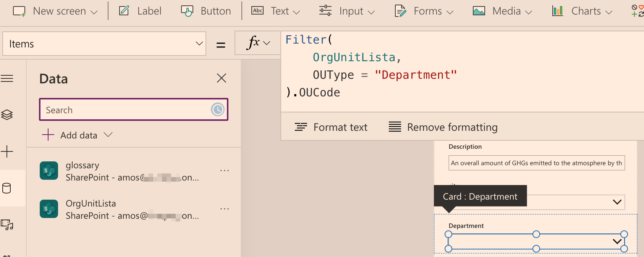Viewport: 644px width, 257px height.
Task: Click Remove formatting button
Action: (443, 127)
